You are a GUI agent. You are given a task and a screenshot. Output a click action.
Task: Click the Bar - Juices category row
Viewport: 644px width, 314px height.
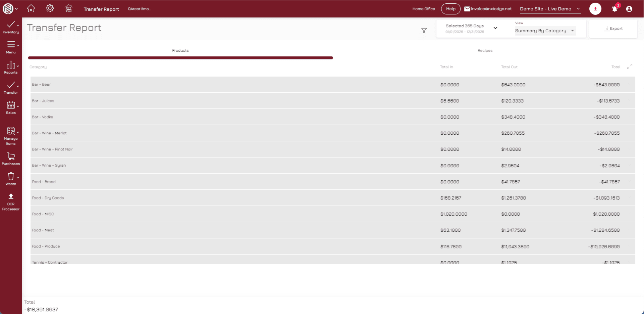tap(333, 101)
